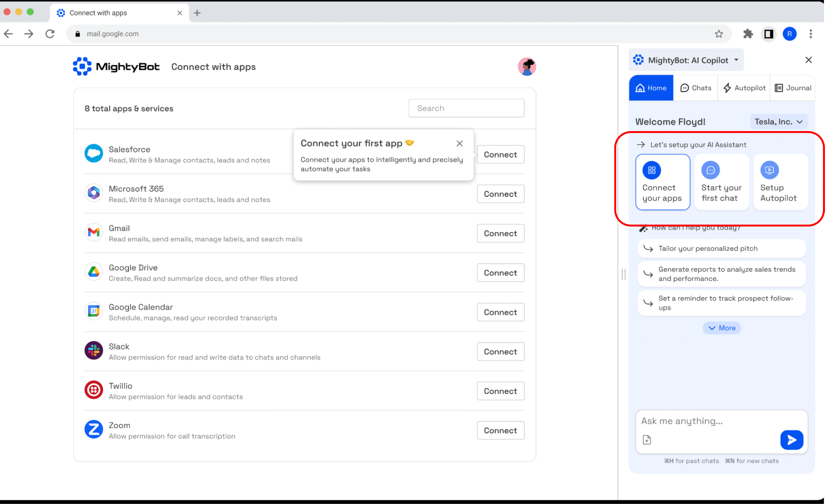This screenshot has height=504, width=825.
Task: Click the search field for apps
Action: [x=466, y=108]
